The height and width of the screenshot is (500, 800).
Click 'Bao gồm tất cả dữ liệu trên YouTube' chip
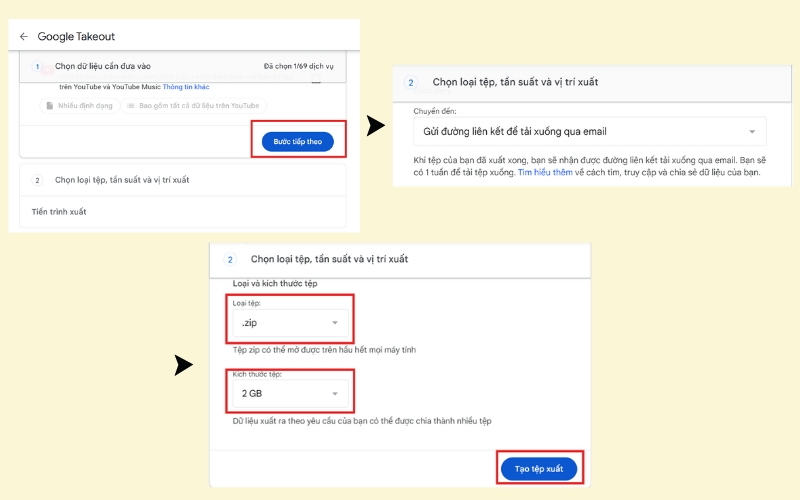coord(192,106)
